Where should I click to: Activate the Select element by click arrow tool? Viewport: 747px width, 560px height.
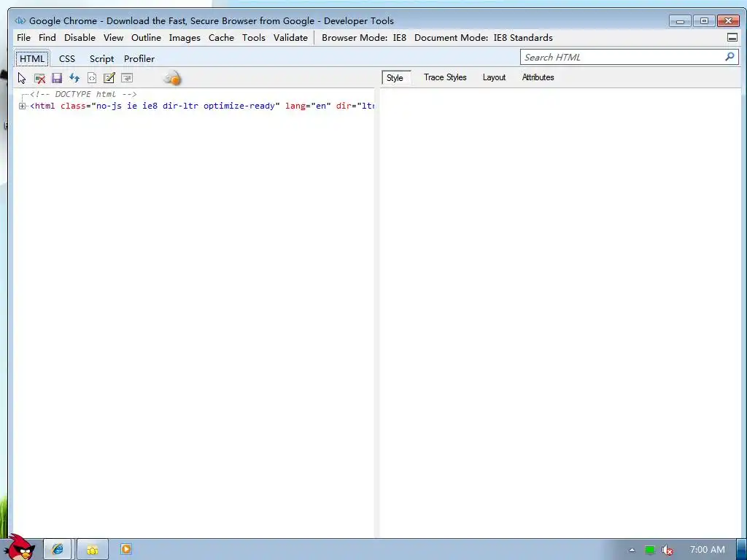(22, 78)
